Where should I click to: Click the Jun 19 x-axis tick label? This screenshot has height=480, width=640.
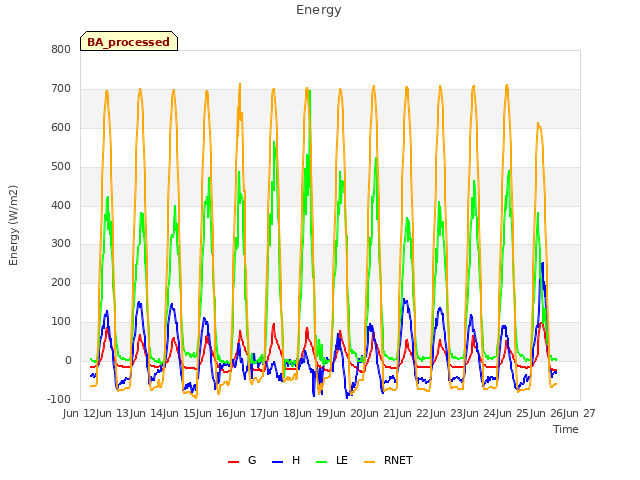coord(314,413)
